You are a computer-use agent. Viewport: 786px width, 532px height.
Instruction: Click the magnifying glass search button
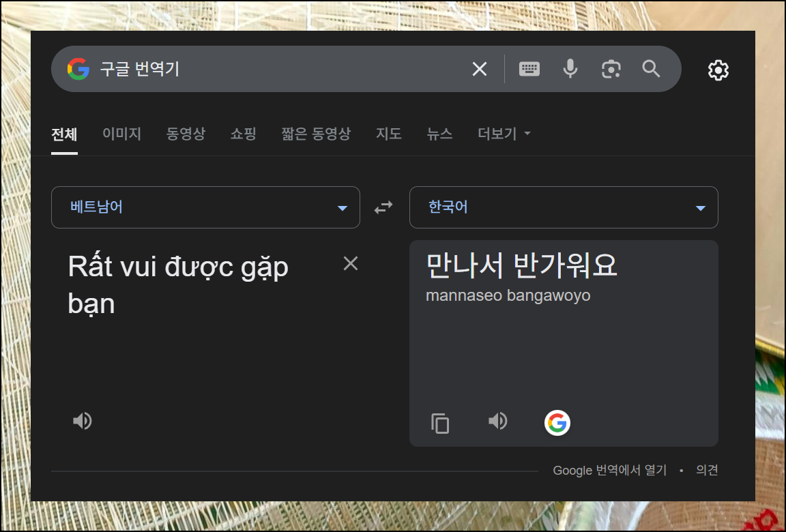point(651,69)
